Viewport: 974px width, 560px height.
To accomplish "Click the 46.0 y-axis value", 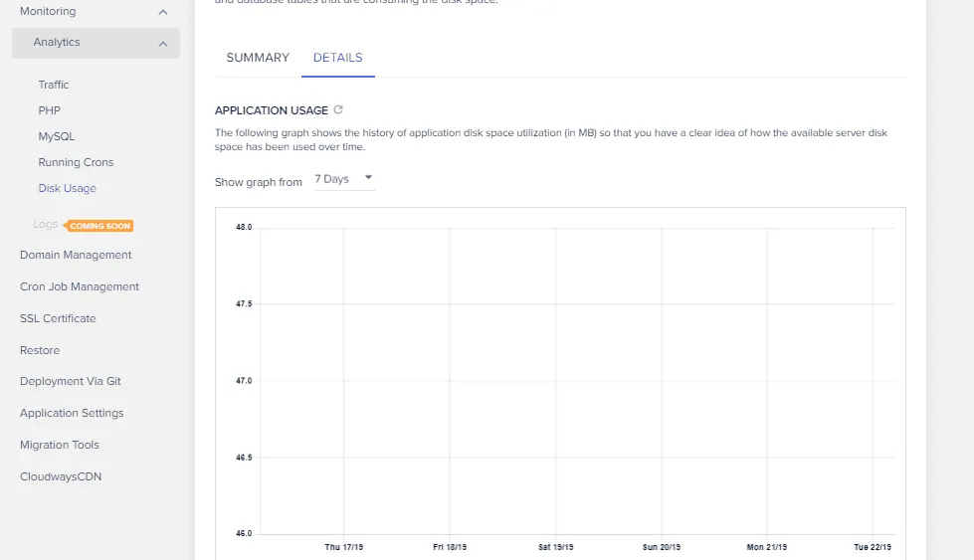I will [x=244, y=533].
